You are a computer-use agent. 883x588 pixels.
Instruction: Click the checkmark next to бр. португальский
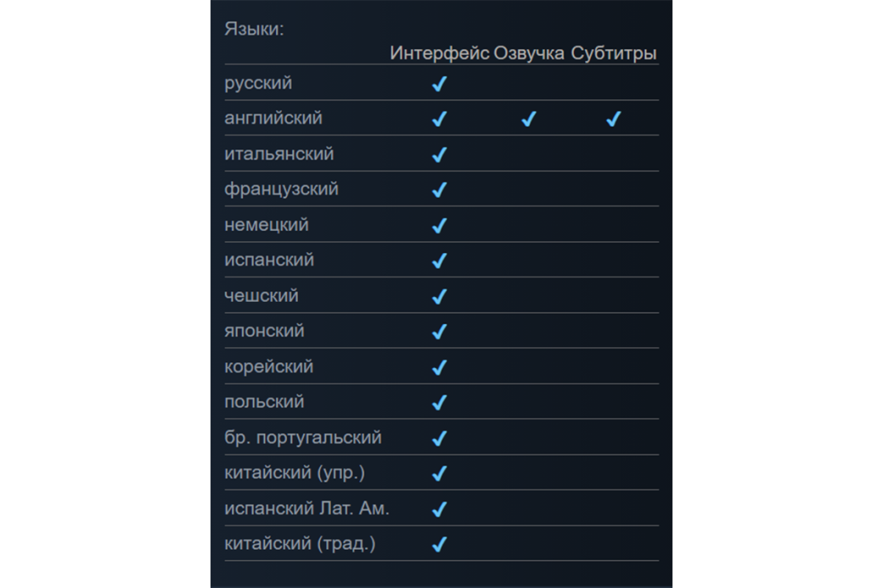pos(439,439)
